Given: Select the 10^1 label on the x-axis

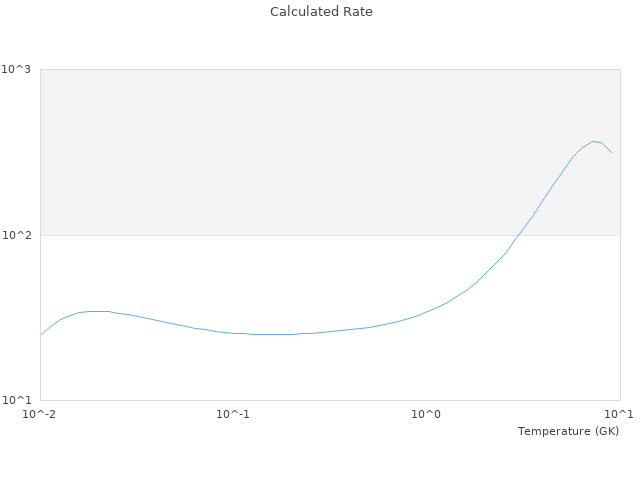Looking at the screenshot, I should 619,414.
